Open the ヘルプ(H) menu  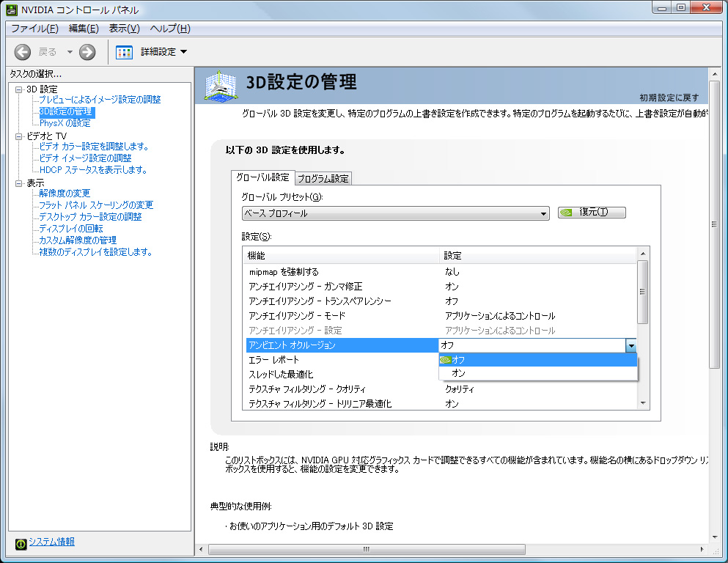coord(170,29)
